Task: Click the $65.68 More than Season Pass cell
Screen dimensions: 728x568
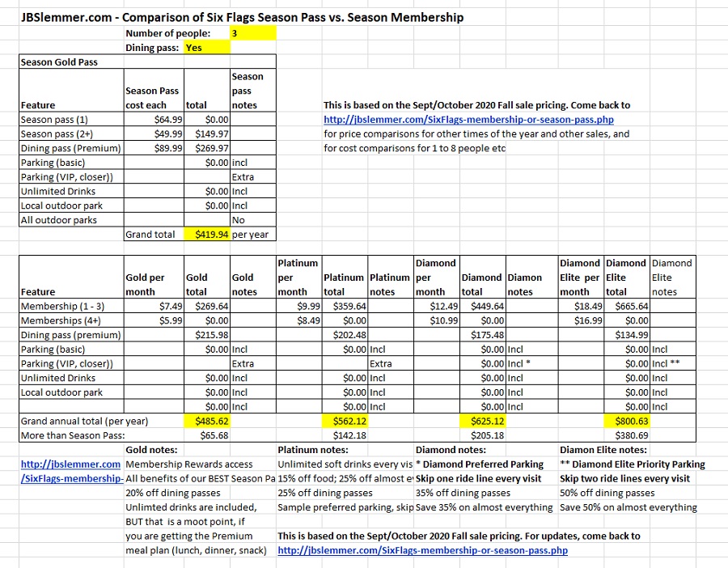Action: [207, 435]
